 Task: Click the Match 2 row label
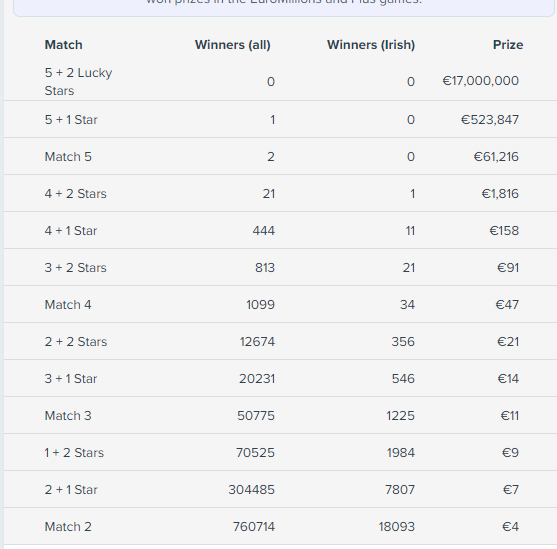point(68,527)
